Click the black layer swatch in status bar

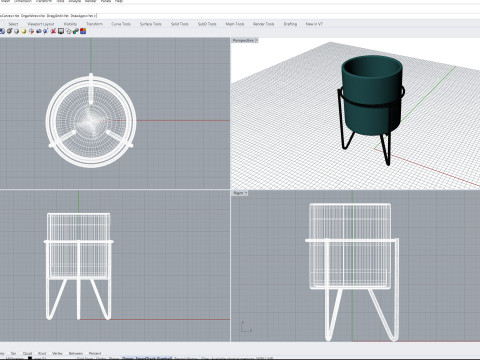30,358
